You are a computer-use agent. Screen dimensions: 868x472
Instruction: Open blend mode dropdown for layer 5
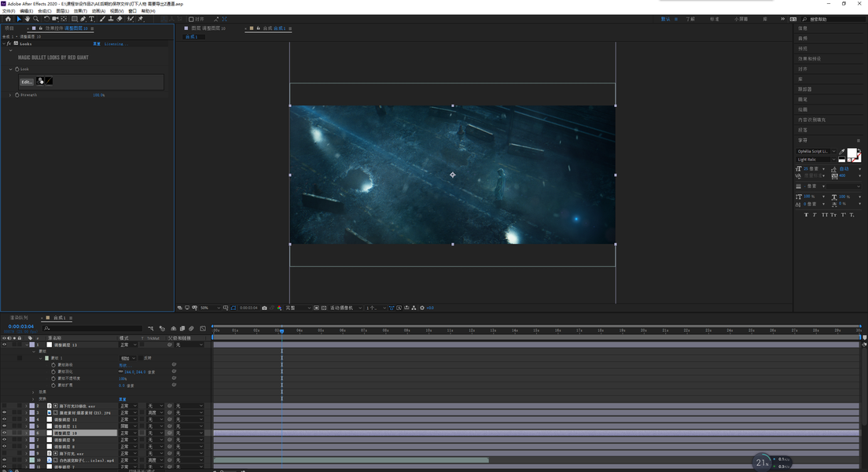(x=128, y=426)
